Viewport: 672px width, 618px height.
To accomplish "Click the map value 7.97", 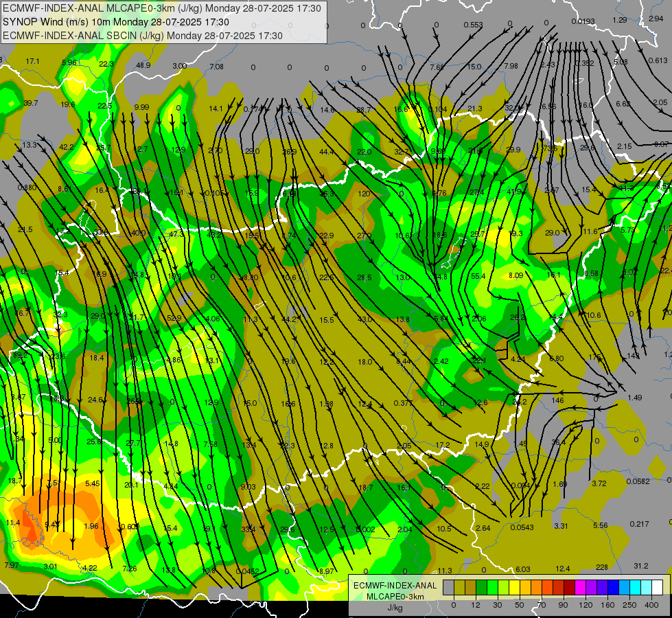I will pos(12,565).
